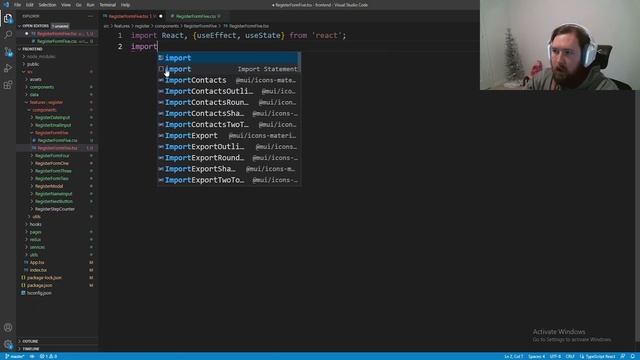Click the sync changes icon in status bar
Viewport: 640px width, 360px height.
pyautogui.click(x=32, y=356)
